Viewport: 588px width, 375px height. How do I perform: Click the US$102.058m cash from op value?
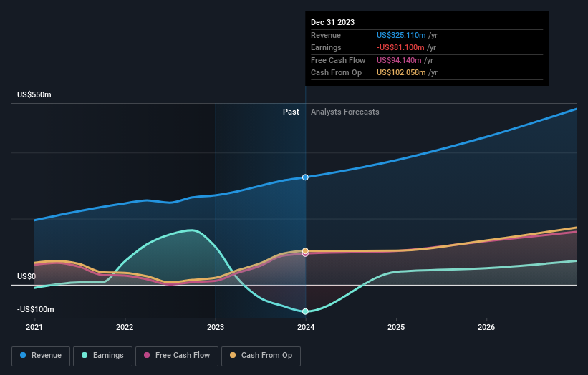pyautogui.click(x=401, y=73)
